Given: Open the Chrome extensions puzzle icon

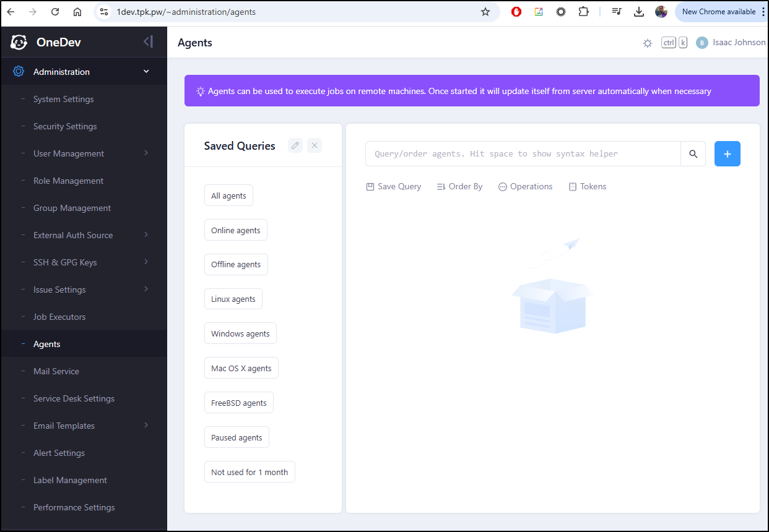Looking at the screenshot, I should point(583,12).
